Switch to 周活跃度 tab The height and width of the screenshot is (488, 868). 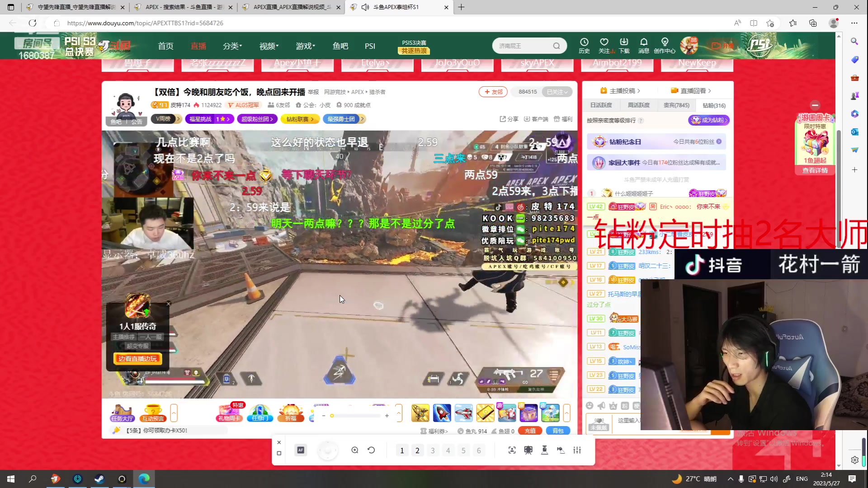(638, 105)
